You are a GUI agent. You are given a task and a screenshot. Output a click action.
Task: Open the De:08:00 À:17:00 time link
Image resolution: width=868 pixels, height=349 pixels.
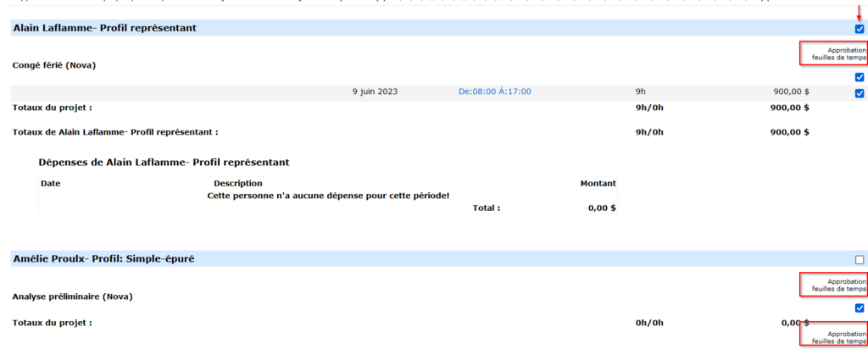(x=494, y=91)
